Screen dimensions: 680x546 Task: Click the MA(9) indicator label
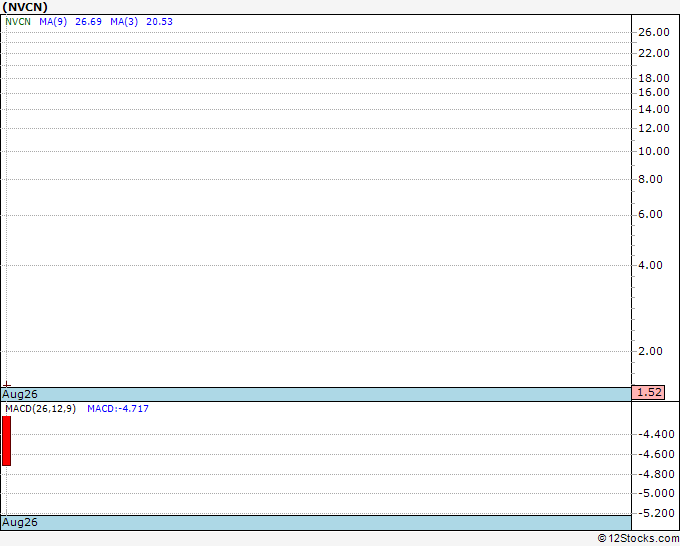(53, 22)
